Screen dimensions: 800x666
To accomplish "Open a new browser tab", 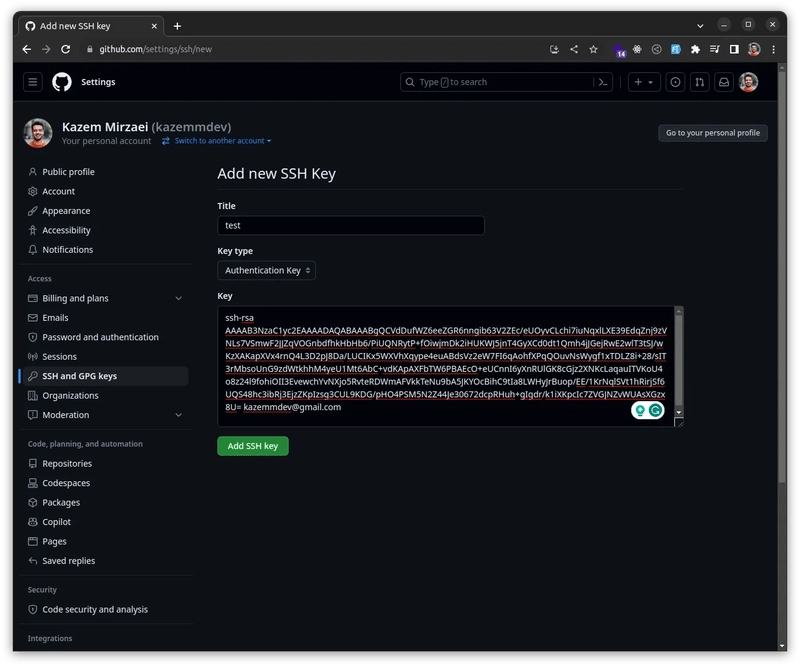I will click(x=177, y=26).
